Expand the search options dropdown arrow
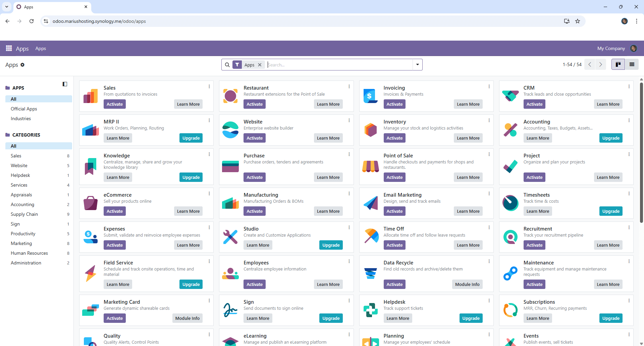The width and height of the screenshot is (644, 346). tap(417, 65)
